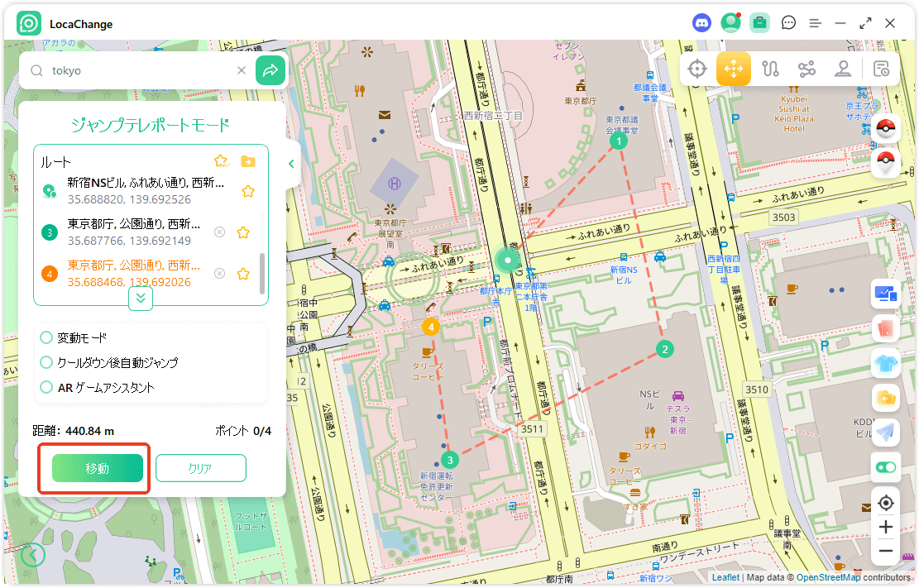The width and height of the screenshot is (919, 588).
Task: Click the LocaChange logo icon
Action: coord(29,23)
